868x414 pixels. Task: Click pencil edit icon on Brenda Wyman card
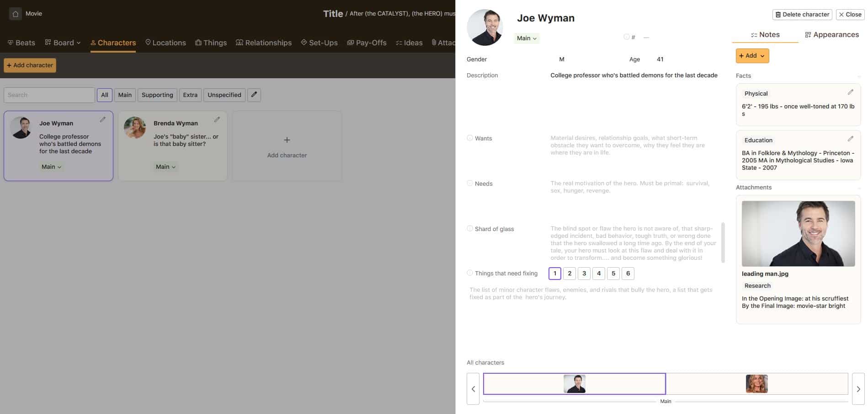point(217,120)
